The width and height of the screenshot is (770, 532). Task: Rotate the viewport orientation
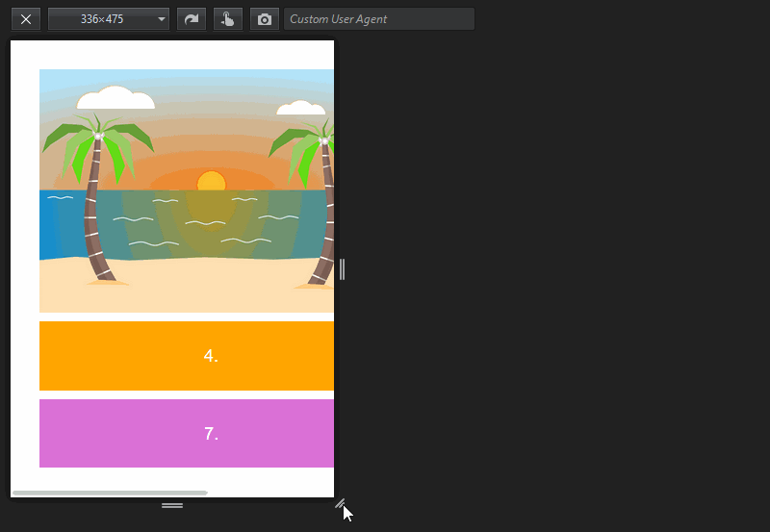point(192,19)
